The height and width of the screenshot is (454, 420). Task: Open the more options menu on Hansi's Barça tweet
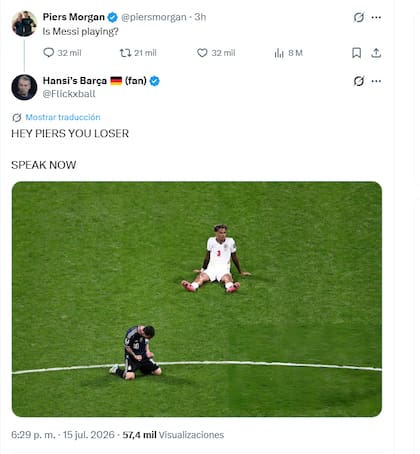(376, 81)
